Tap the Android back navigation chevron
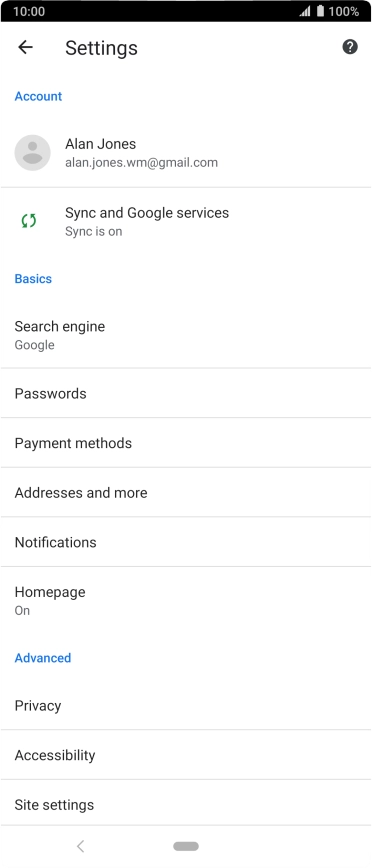 (81, 846)
